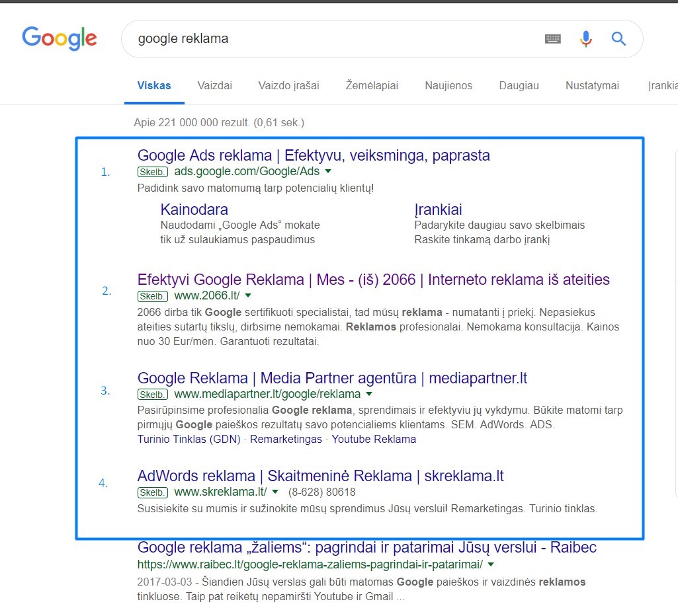Click the 'Apie 221 000 000 rezult.' stats text

(219, 123)
